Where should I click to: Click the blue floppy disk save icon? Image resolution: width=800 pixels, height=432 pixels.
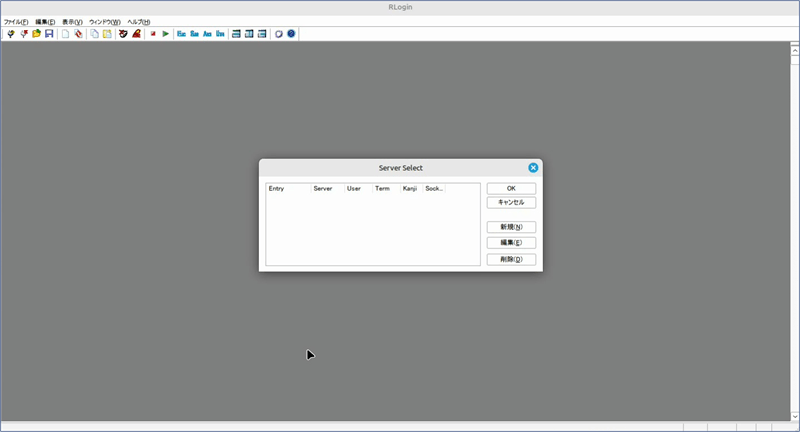(49, 34)
